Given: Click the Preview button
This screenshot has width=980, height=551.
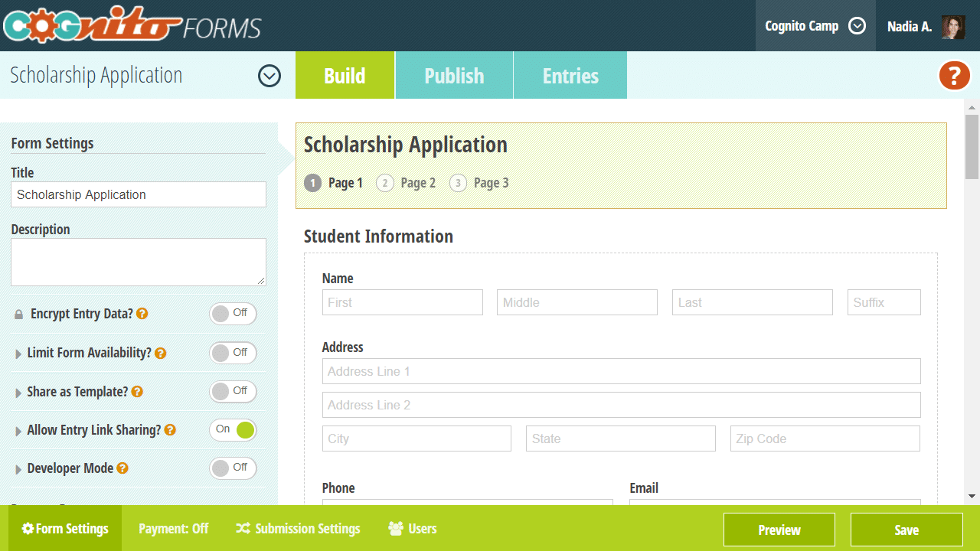Looking at the screenshot, I should [779, 530].
